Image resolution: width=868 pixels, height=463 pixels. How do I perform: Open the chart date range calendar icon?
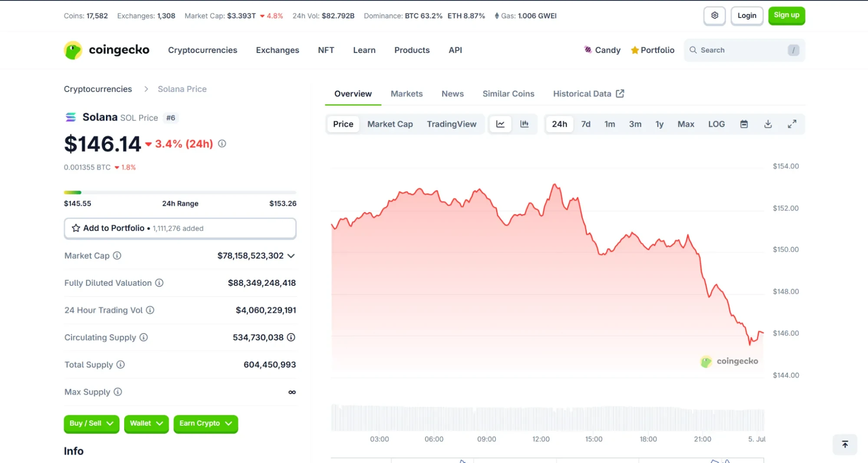point(744,124)
